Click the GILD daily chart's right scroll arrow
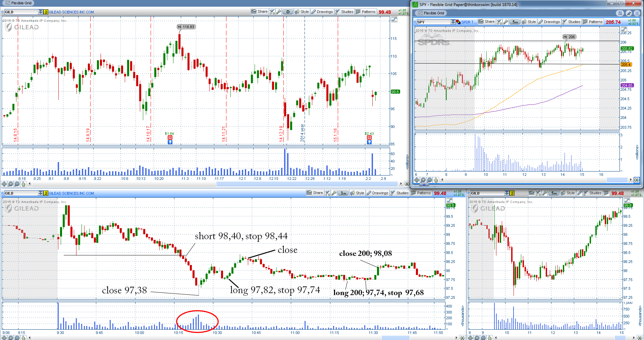This screenshot has width=644, height=340. coord(401,184)
